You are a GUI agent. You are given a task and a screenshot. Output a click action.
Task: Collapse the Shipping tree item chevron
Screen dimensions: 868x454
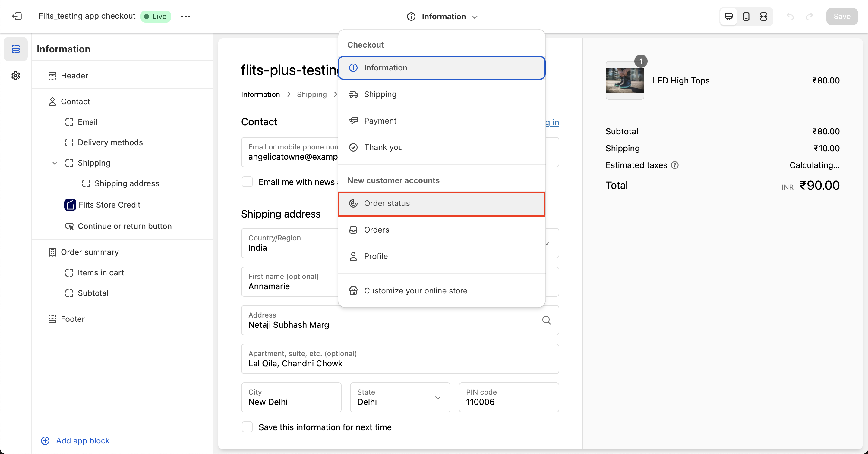coord(55,163)
